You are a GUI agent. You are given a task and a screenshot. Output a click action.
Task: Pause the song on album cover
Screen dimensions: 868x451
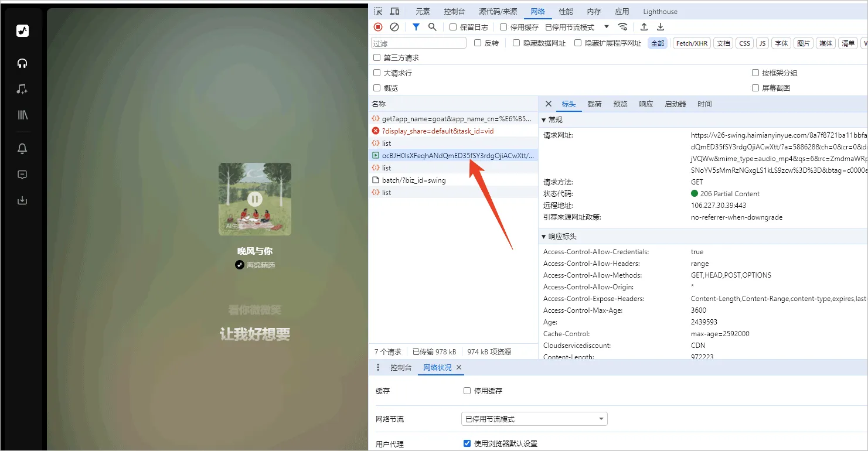tap(255, 199)
